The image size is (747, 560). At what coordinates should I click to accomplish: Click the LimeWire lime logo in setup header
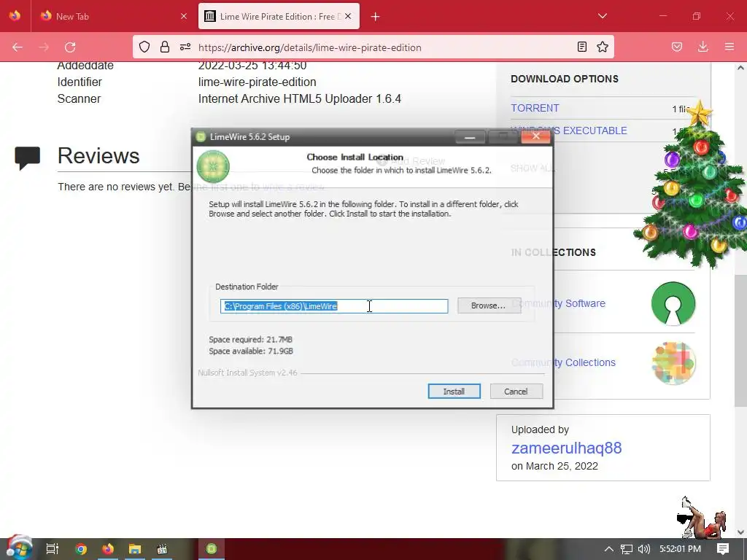pos(213,166)
